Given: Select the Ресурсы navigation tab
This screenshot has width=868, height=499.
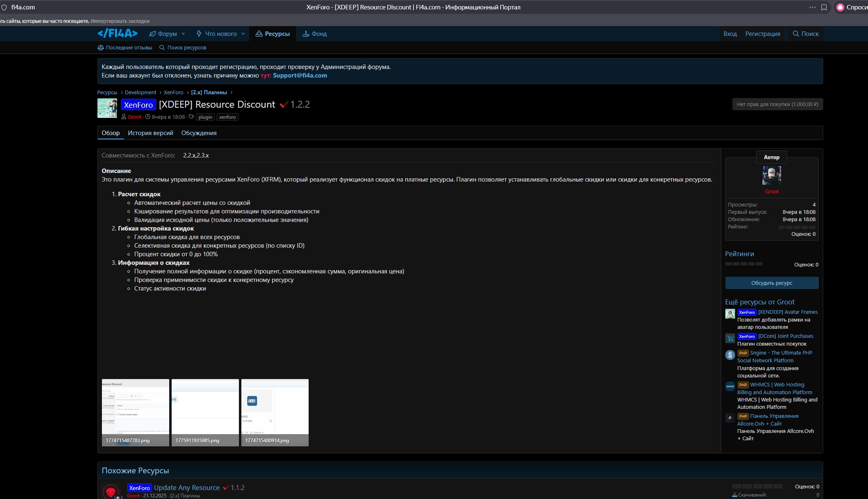Looking at the screenshot, I should coord(272,34).
